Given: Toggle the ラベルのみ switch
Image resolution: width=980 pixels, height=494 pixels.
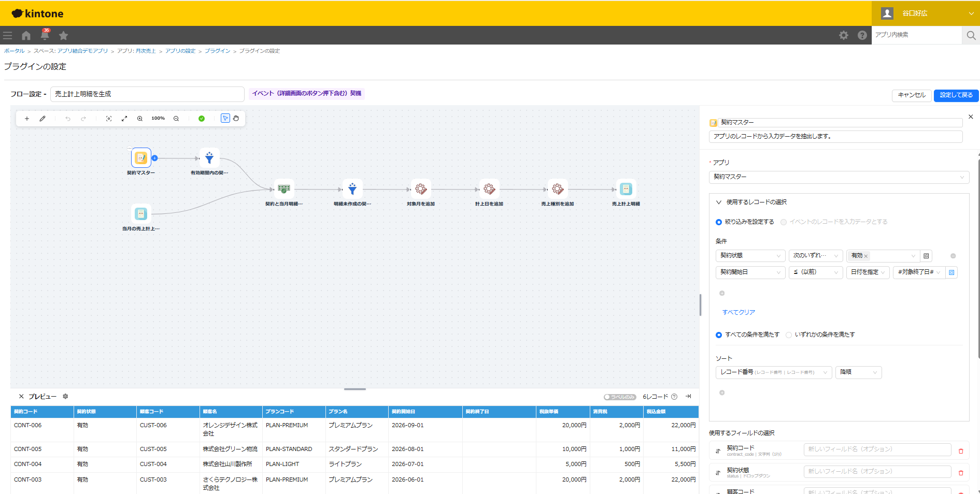Looking at the screenshot, I should click(x=620, y=397).
